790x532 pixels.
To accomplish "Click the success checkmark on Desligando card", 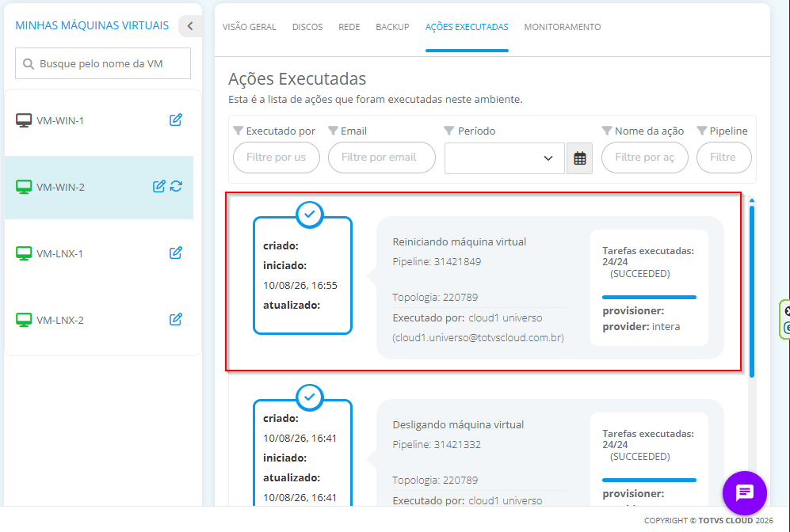I will tap(310, 397).
